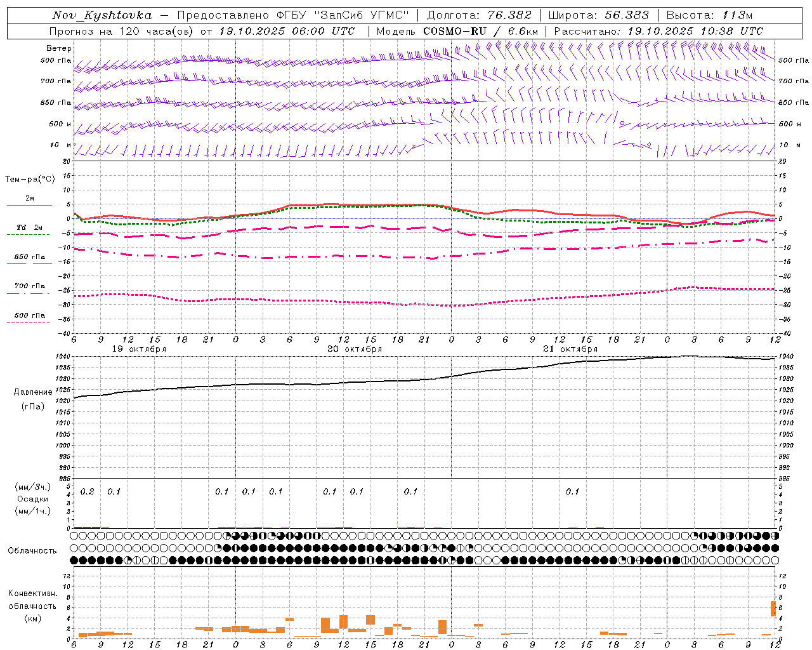
Task: Click the Давление panel label
Action: click(x=33, y=392)
